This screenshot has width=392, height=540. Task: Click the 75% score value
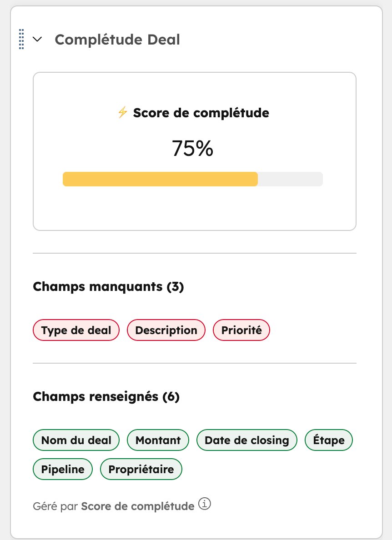[x=192, y=148]
